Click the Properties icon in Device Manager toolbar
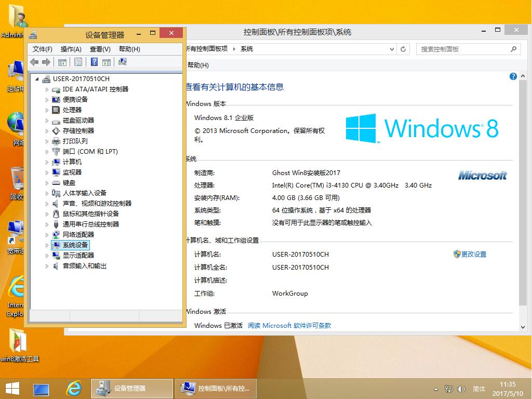Image resolution: width=532 pixels, height=399 pixels. click(77, 62)
